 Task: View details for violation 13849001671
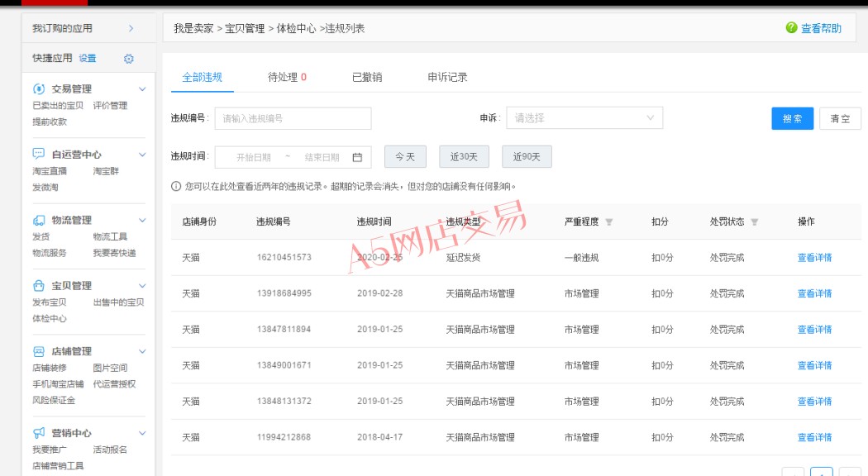coord(814,365)
